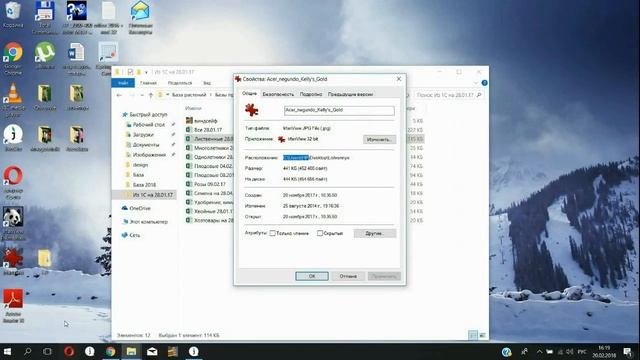Click the Other attributes button
The image size is (640, 360).
coord(374,233)
